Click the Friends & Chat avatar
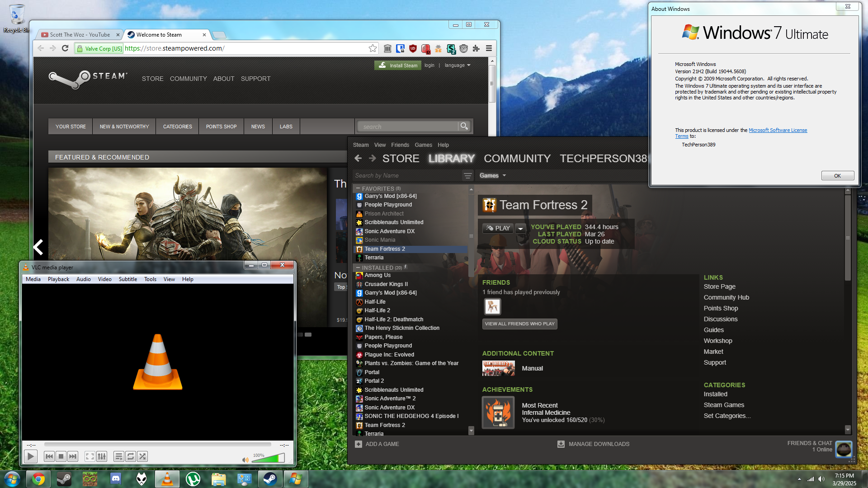Viewport: 868px width, 488px height. coord(844,449)
